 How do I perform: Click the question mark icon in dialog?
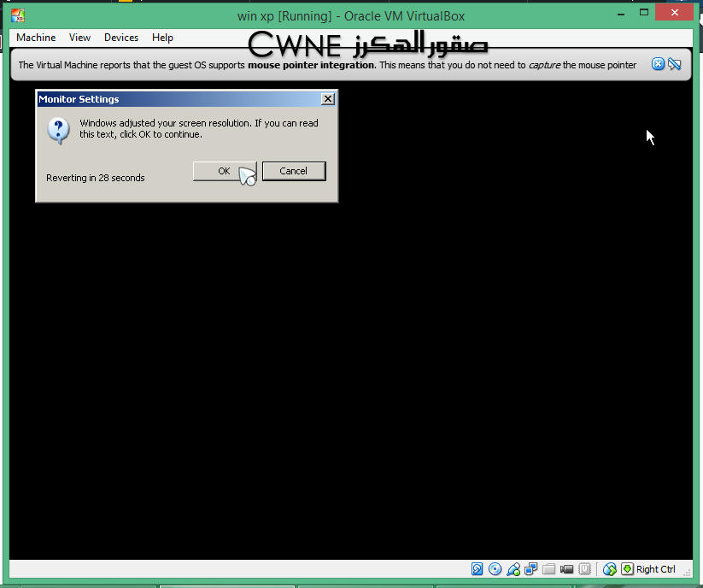pos(58,131)
